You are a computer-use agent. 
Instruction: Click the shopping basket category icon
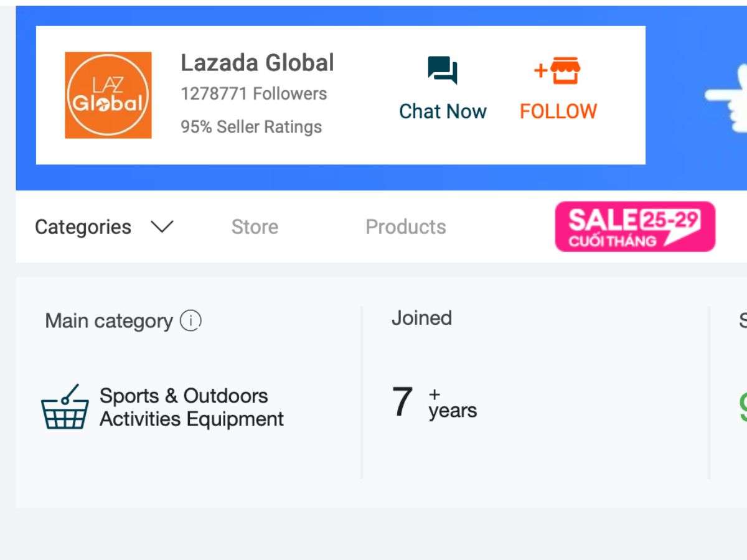point(65,406)
